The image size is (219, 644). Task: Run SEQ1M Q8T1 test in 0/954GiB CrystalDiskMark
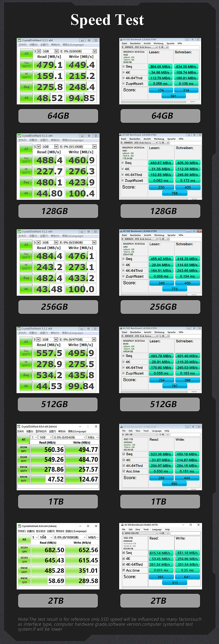(23, 449)
